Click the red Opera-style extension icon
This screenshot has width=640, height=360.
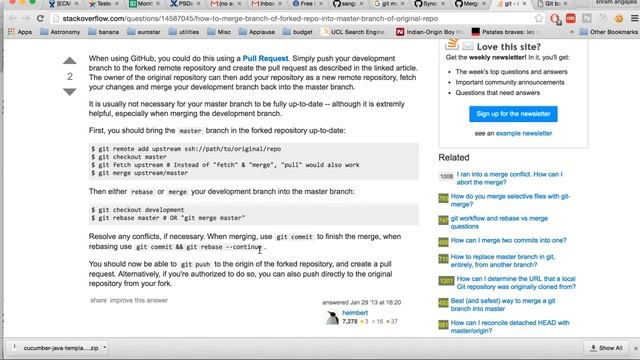click(555, 19)
